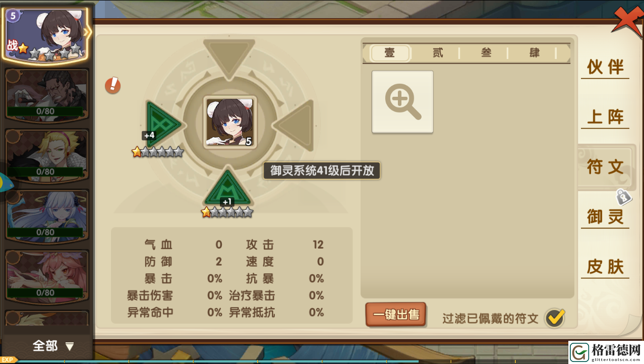This screenshot has height=364, width=644.
Task: Open the 全部 filter dropdown
Action: click(x=53, y=346)
